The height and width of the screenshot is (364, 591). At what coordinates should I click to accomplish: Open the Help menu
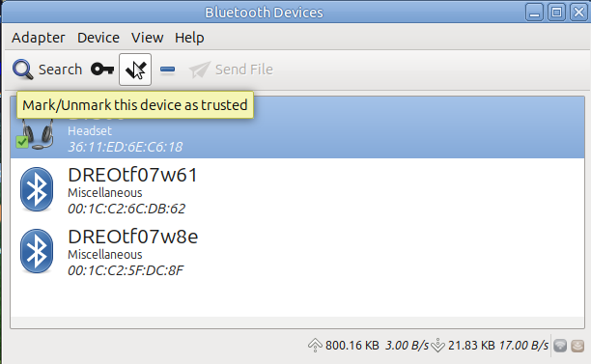(x=189, y=38)
